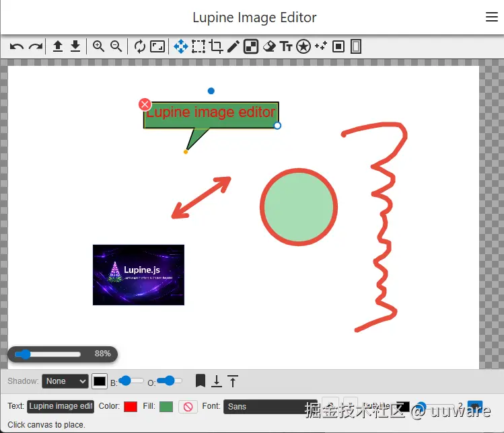
Task: Open the Shadow dropdown set to None
Action: (x=65, y=381)
